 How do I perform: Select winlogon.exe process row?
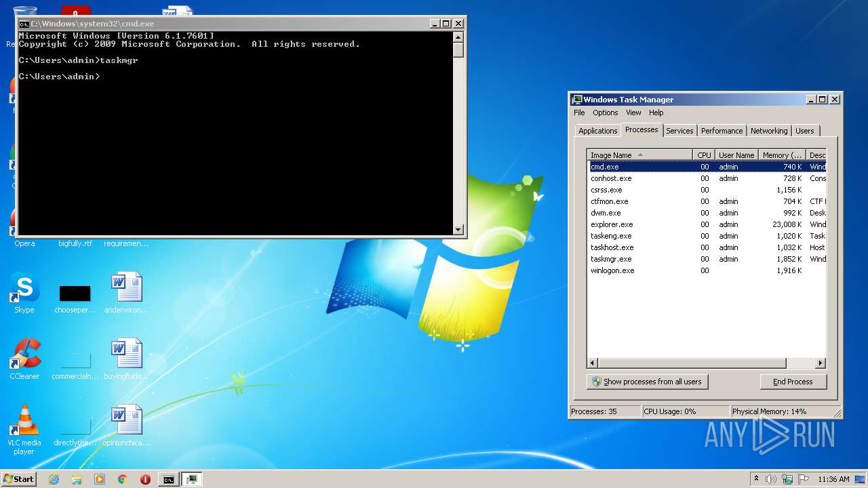[x=707, y=270]
